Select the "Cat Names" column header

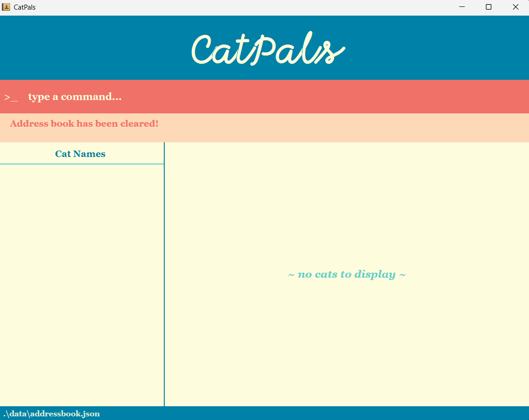[x=80, y=154]
